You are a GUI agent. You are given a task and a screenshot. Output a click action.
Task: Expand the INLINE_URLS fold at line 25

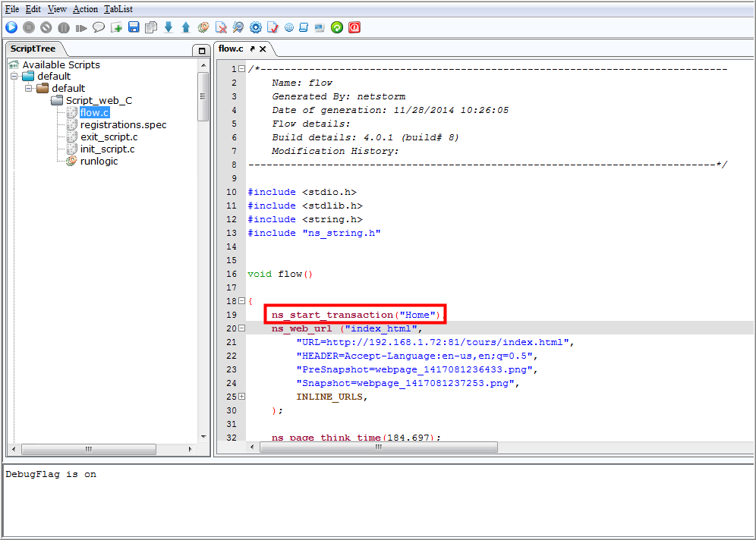tap(242, 397)
